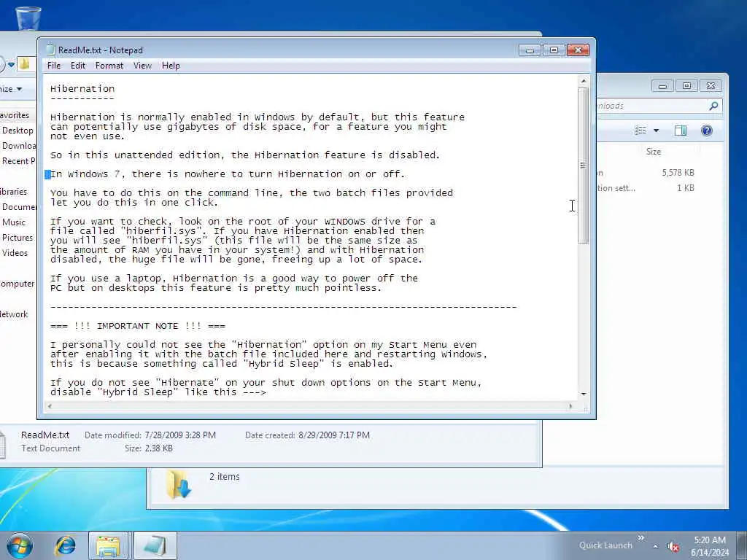Minimize the ReadMe.txt Notepad window
This screenshot has height=560, width=747.
[530, 50]
